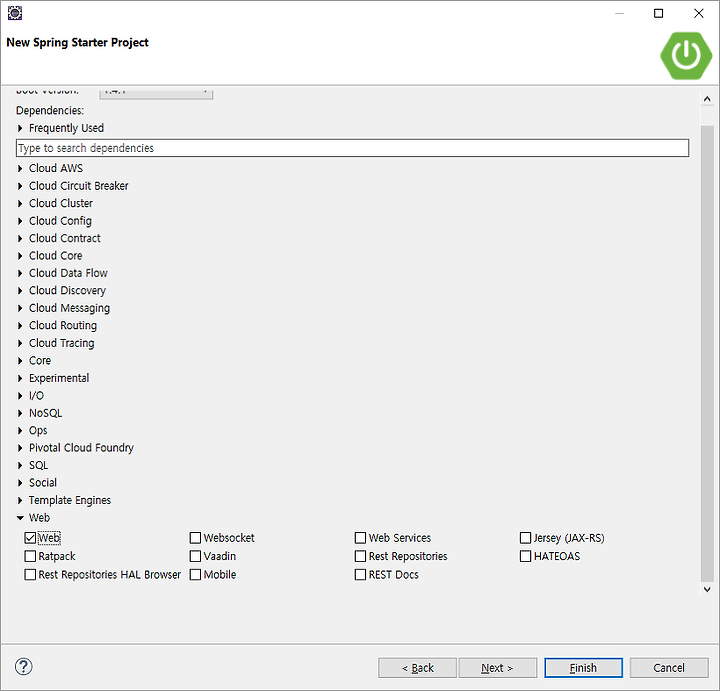Expand the NoSQL category
This screenshot has height=691, width=720.
pyautogui.click(x=20, y=413)
